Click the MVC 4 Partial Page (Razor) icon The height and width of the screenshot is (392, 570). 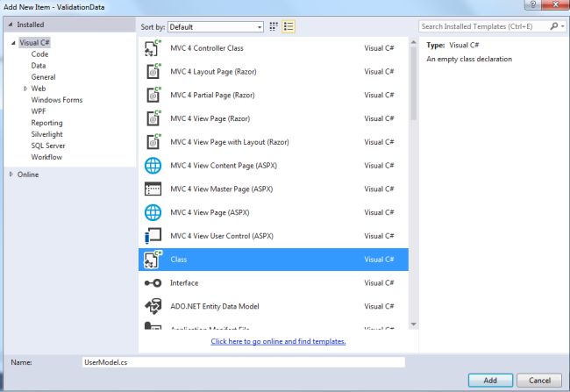click(153, 95)
